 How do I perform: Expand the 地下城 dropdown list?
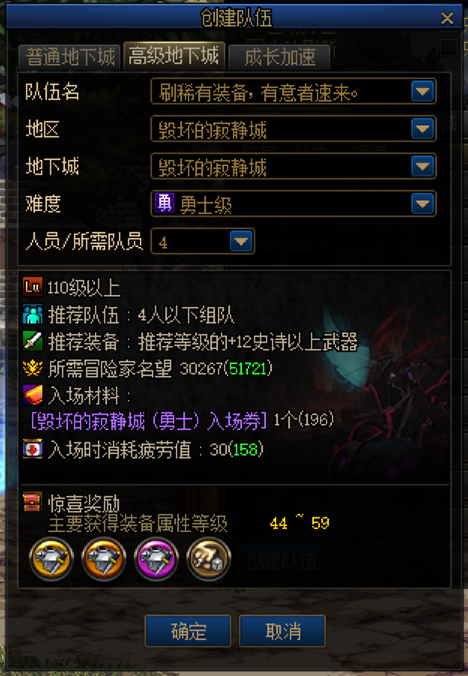422,166
